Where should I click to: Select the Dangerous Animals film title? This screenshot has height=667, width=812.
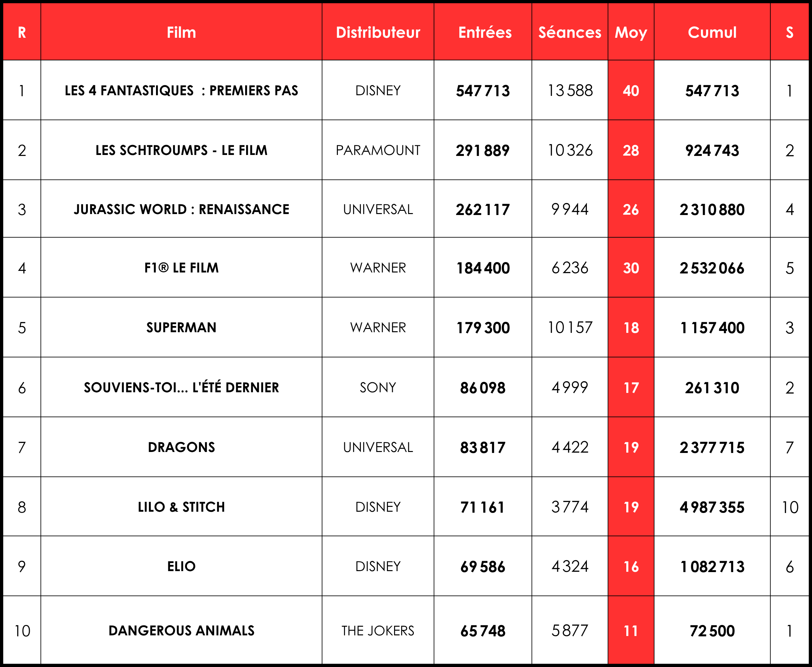(x=181, y=631)
